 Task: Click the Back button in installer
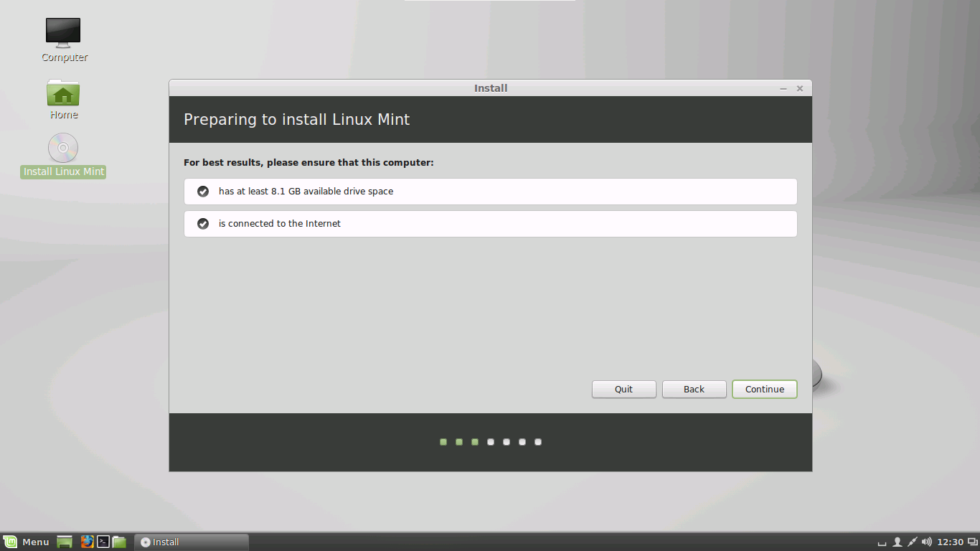pyautogui.click(x=694, y=389)
